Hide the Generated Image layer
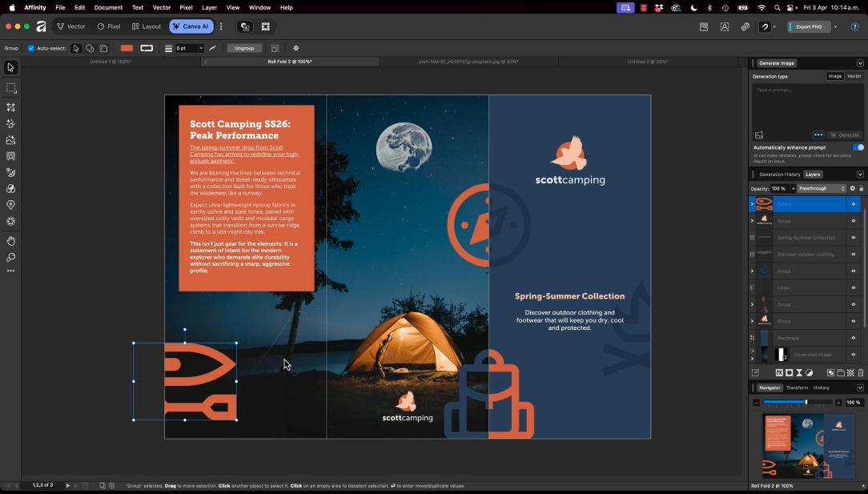This screenshot has height=494, width=868. tap(853, 355)
